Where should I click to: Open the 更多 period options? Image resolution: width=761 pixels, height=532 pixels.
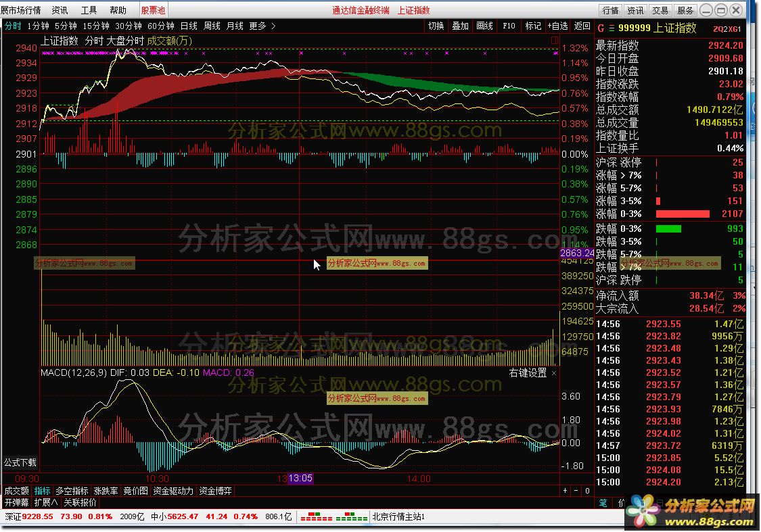point(258,26)
